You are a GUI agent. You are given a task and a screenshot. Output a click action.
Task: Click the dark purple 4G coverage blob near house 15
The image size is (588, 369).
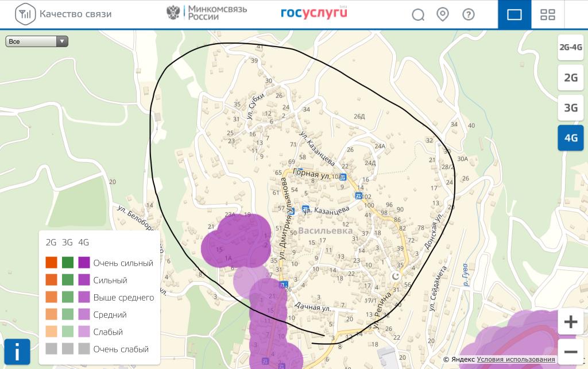(236, 241)
